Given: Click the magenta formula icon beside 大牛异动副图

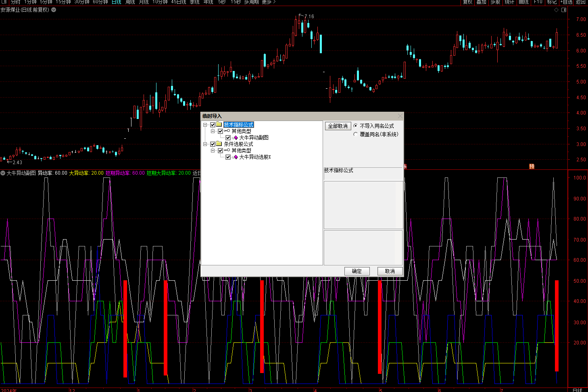Looking at the screenshot, I should (x=236, y=138).
